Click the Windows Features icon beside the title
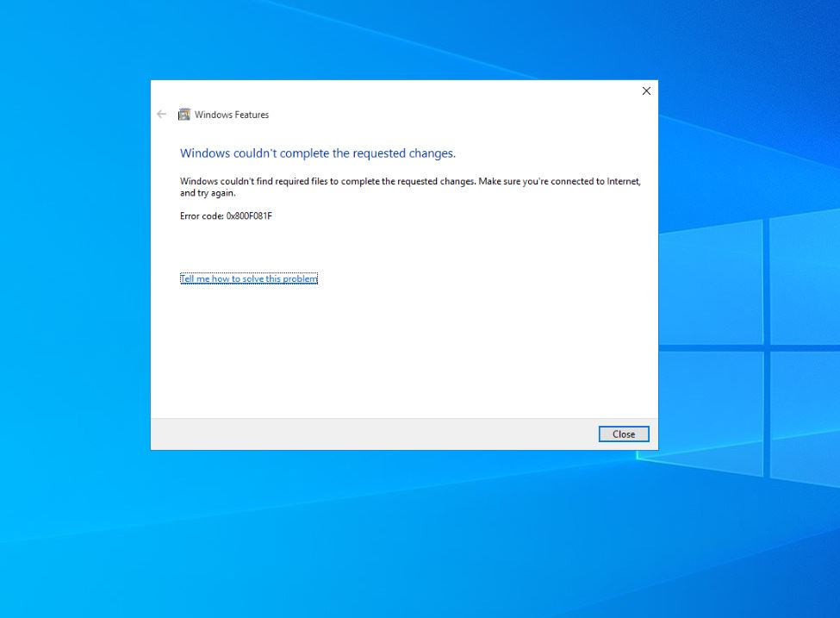The height and width of the screenshot is (618, 840). (x=184, y=114)
